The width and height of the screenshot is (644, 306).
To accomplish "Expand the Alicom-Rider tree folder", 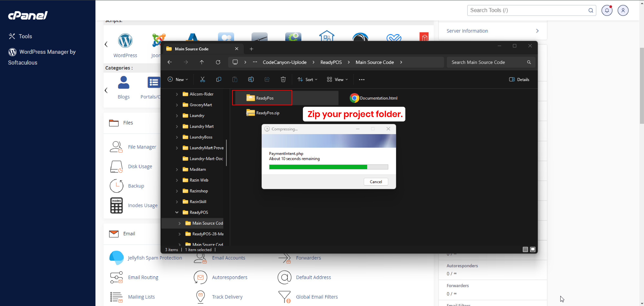I will [x=177, y=94].
